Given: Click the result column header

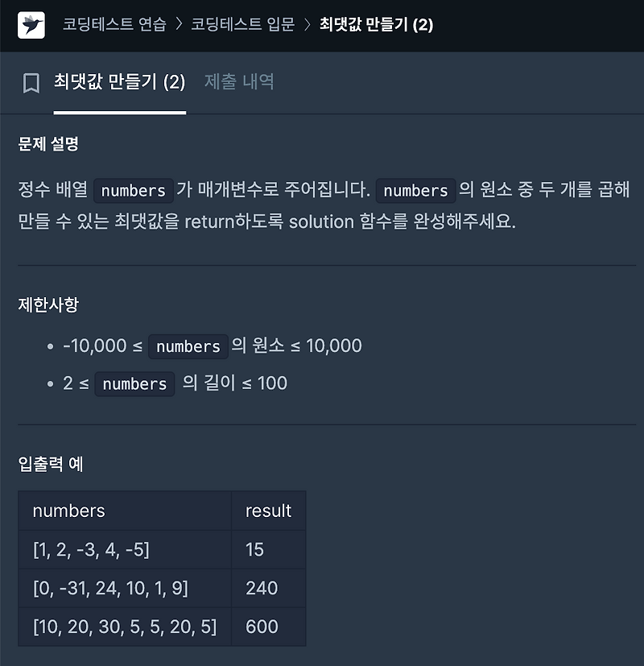Looking at the screenshot, I should [268, 511].
